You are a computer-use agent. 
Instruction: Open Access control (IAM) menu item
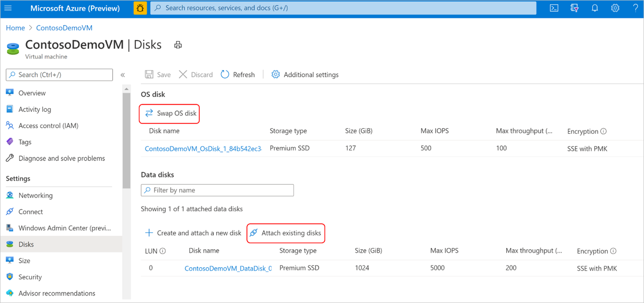coord(48,126)
